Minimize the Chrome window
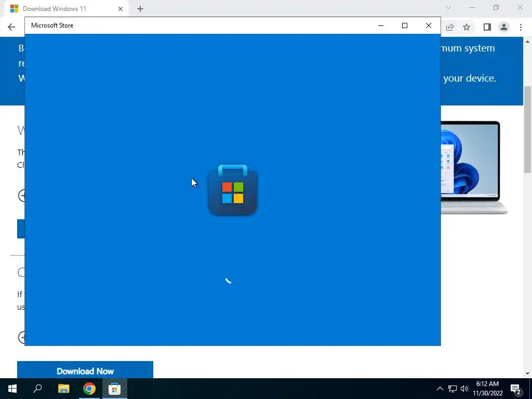The image size is (532, 399). (x=472, y=7)
